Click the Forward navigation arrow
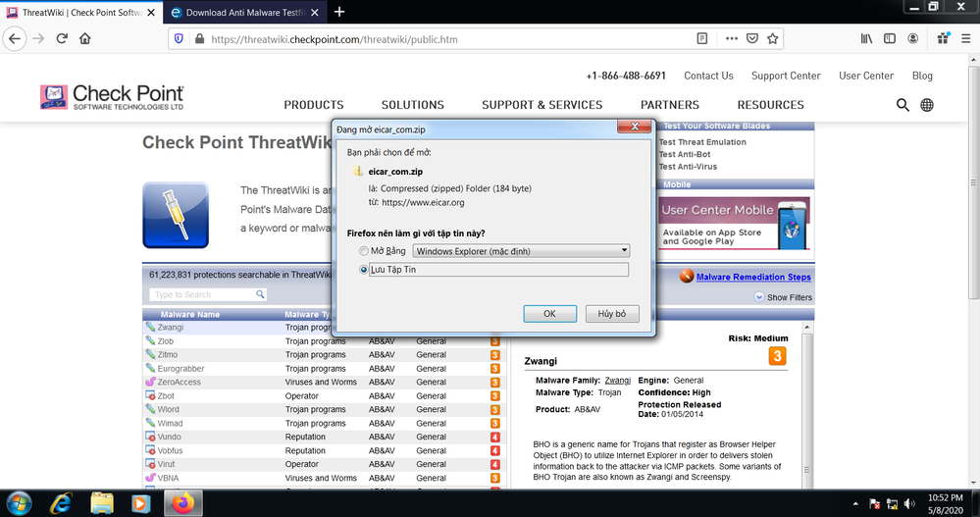 click(39, 39)
